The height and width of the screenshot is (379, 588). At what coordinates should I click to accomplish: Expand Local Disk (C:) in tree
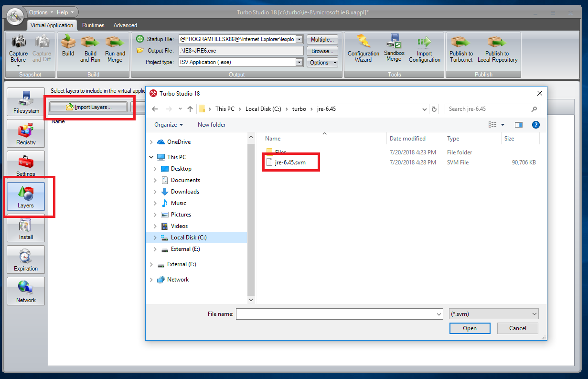click(155, 238)
